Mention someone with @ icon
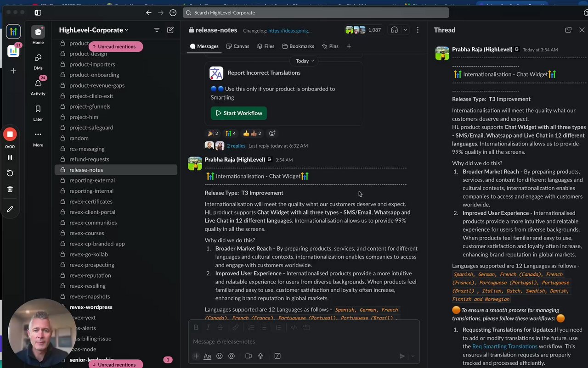588x368 pixels. coord(232,356)
